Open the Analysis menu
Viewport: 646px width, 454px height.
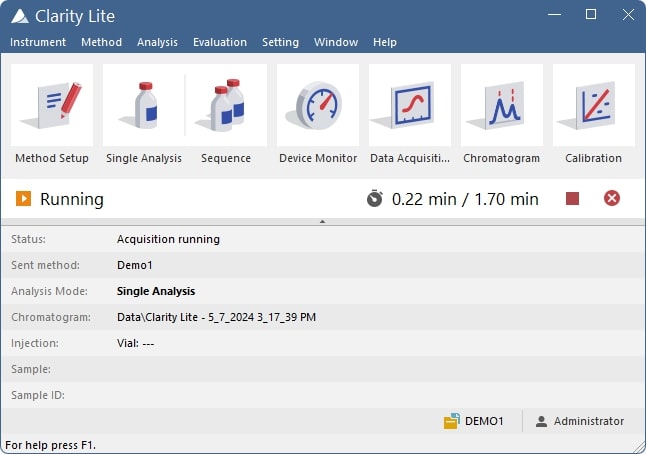tap(157, 42)
